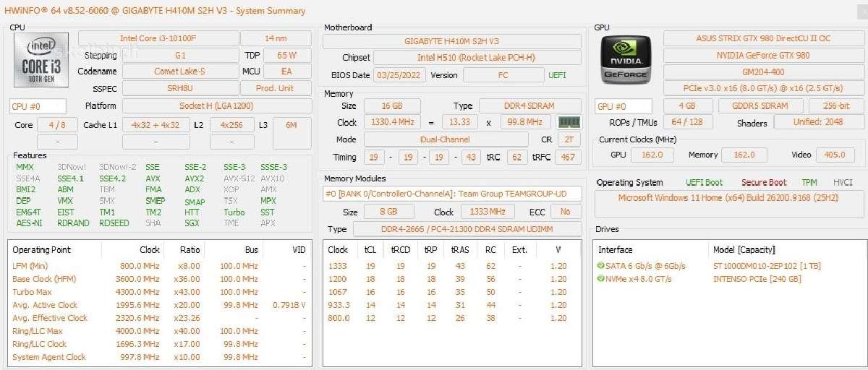The width and height of the screenshot is (868, 370).
Task: Click the MCU value EA
Action: tap(287, 72)
